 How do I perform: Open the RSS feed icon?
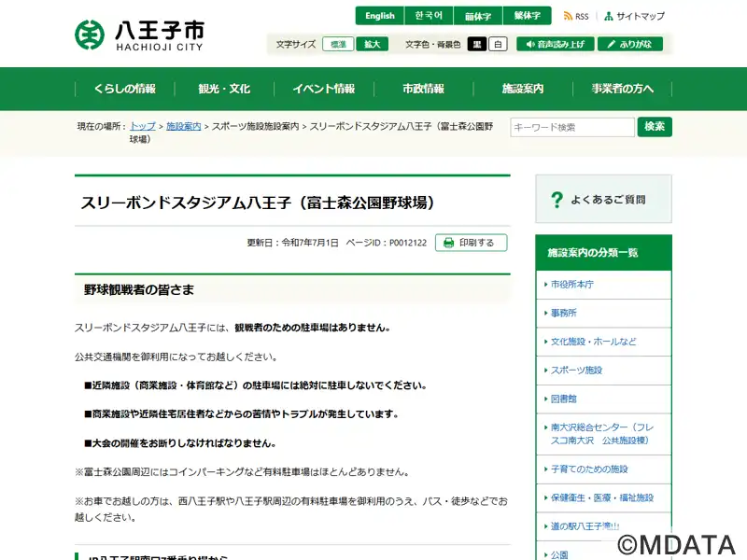[568, 16]
